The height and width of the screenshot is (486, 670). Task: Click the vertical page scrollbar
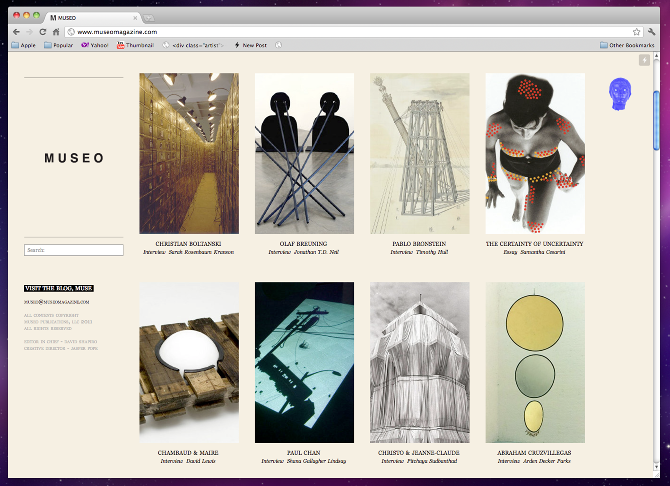click(x=656, y=120)
